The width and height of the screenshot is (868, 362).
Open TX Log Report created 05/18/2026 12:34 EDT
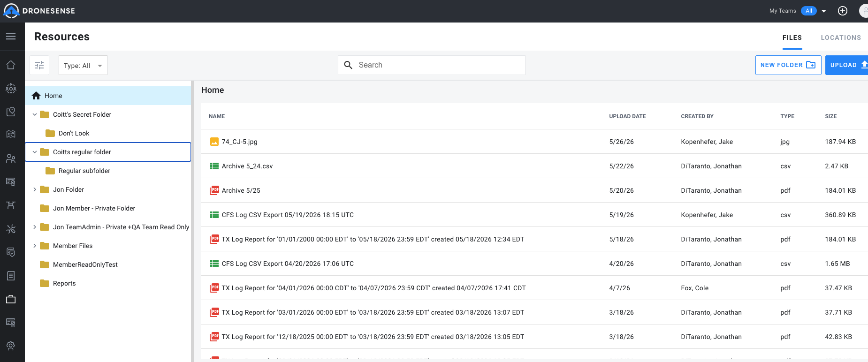373,239
